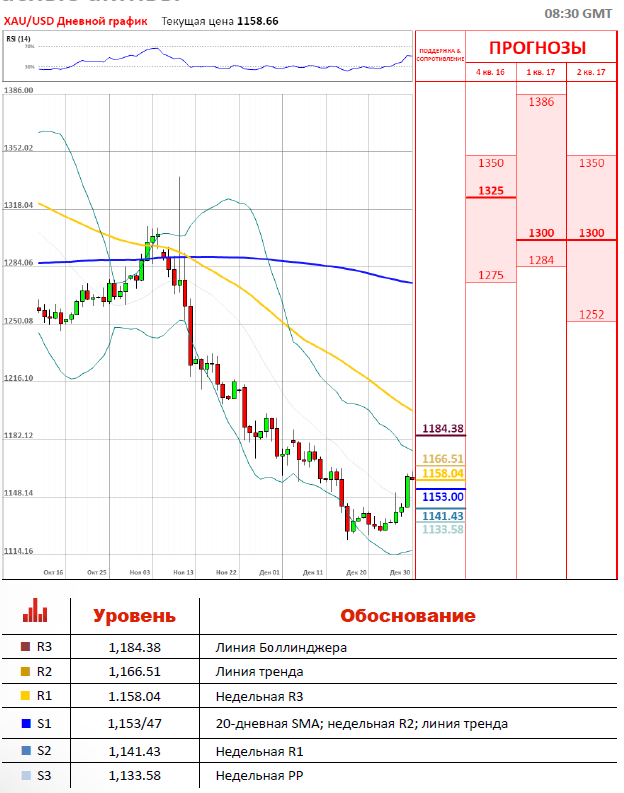Click the 1184.38 resistance label on chart
This screenshot has height=793, width=624.
point(443,429)
